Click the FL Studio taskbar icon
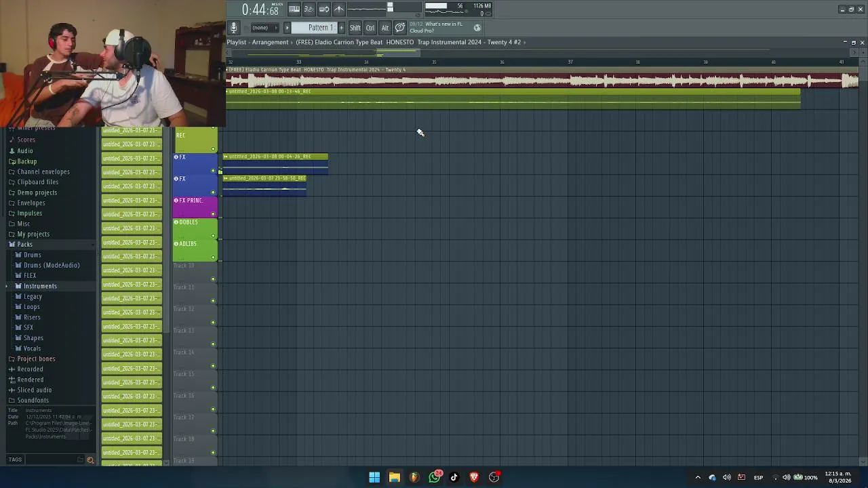Screen dimensions: 868x488 tap(414, 477)
